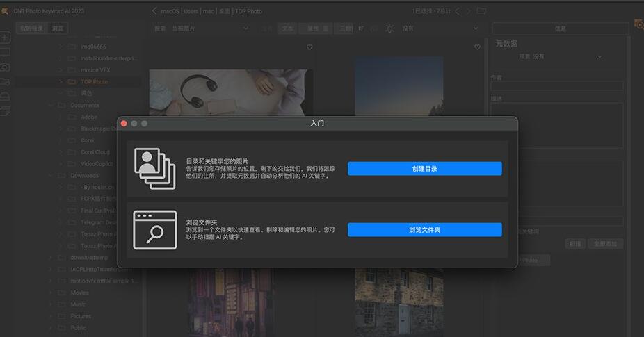Select the Corel folder
644x337 pixels.
pos(88,140)
